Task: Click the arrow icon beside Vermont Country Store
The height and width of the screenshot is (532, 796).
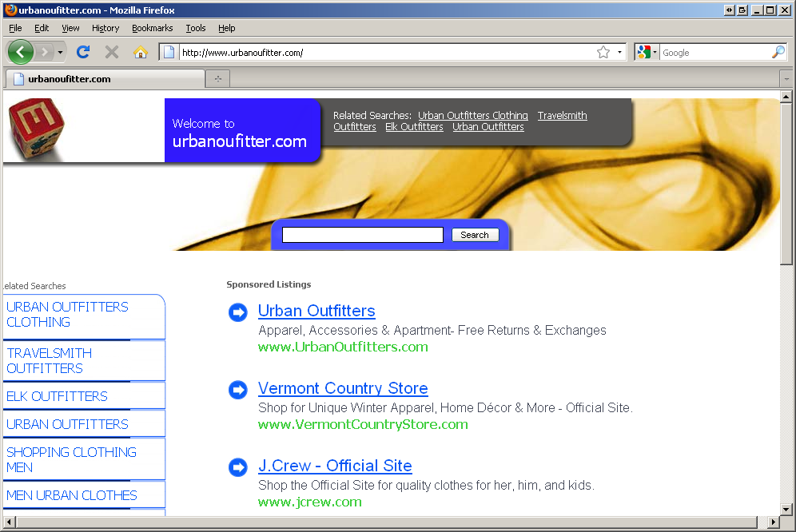Action: (x=237, y=390)
